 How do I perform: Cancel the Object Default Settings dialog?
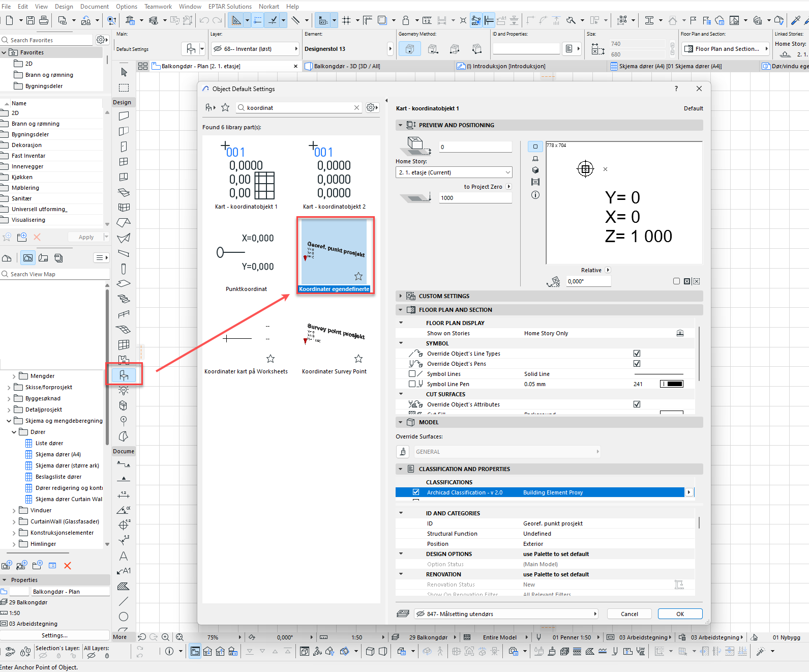pos(629,614)
